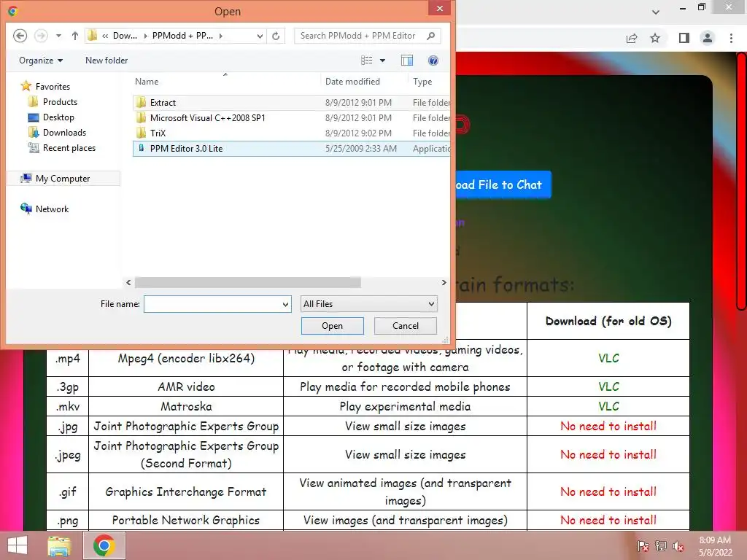Open more view options arrow
This screenshot has width=747, height=560.
(x=382, y=61)
